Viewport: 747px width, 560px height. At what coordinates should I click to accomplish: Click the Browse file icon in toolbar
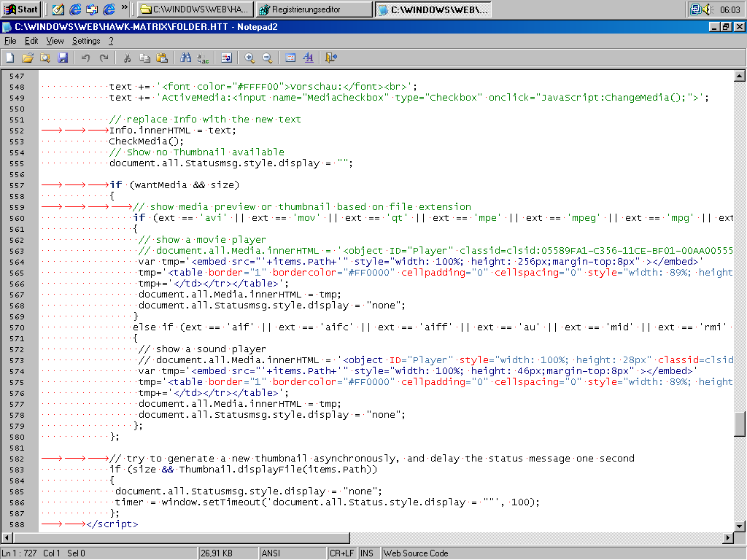coord(45,58)
